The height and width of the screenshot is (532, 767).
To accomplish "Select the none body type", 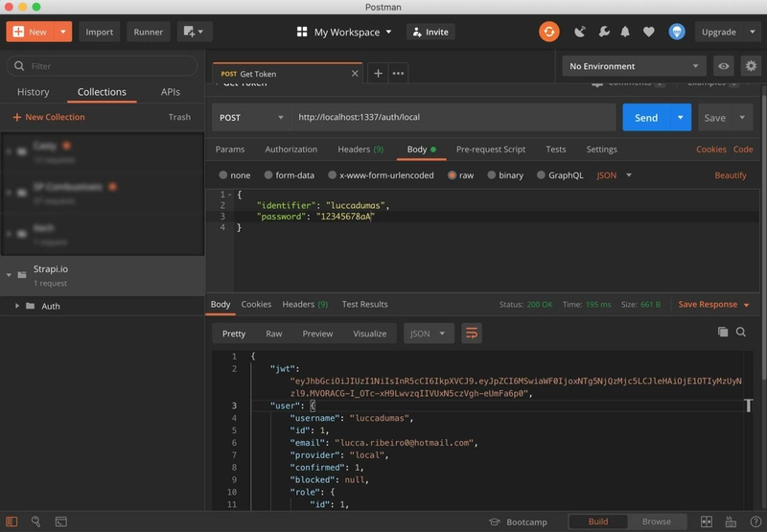I will coord(223,175).
